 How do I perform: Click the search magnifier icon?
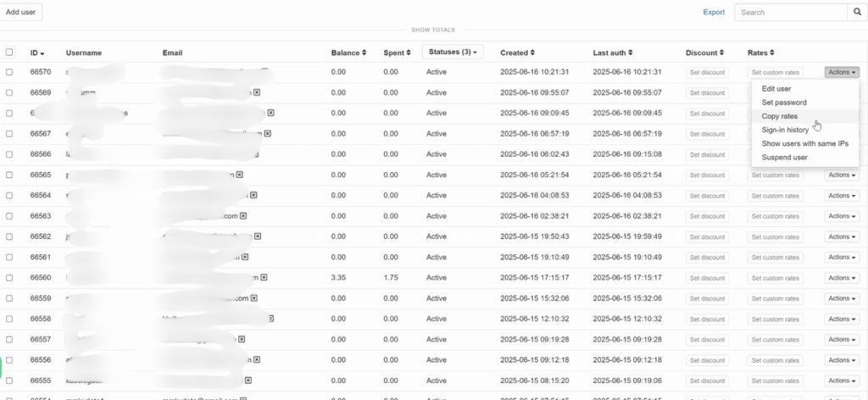(x=857, y=13)
